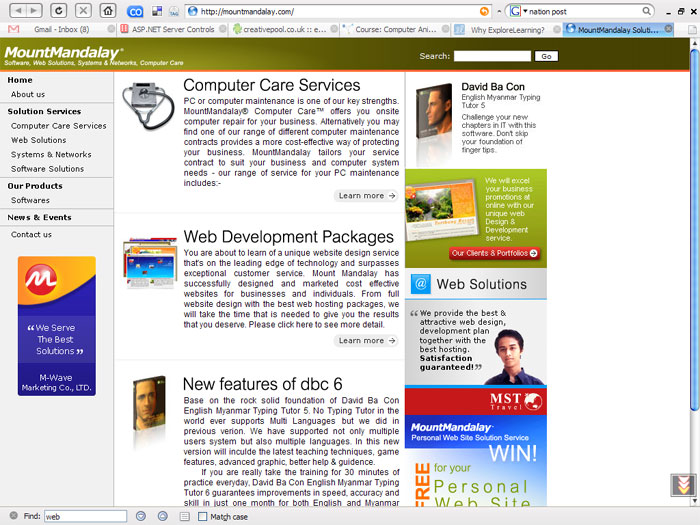Click Learn more under Computer Care Services
This screenshot has width=700, height=525.
point(366,196)
